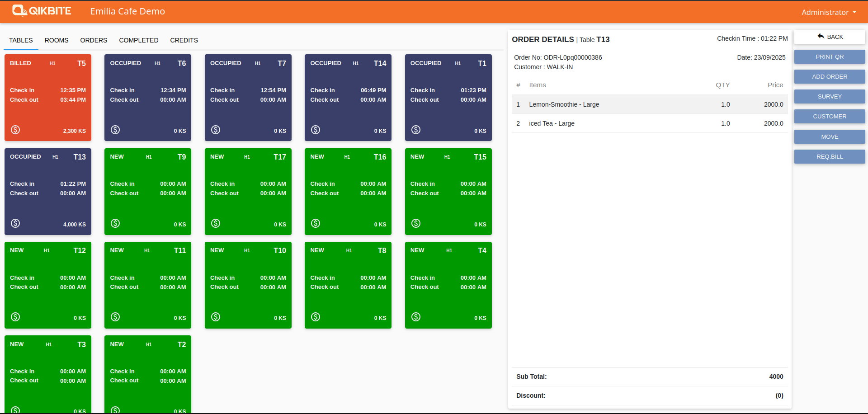Switch to the ROOMS tab
The height and width of the screenshot is (414, 868).
point(57,40)
